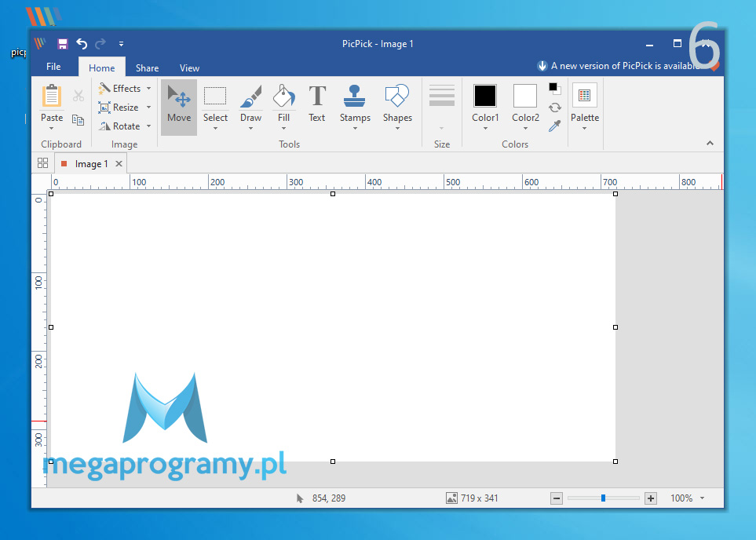Expand the Paste dropdown arrow
Viewport: 756px width, 540px height.
click(x=52, y=128)
